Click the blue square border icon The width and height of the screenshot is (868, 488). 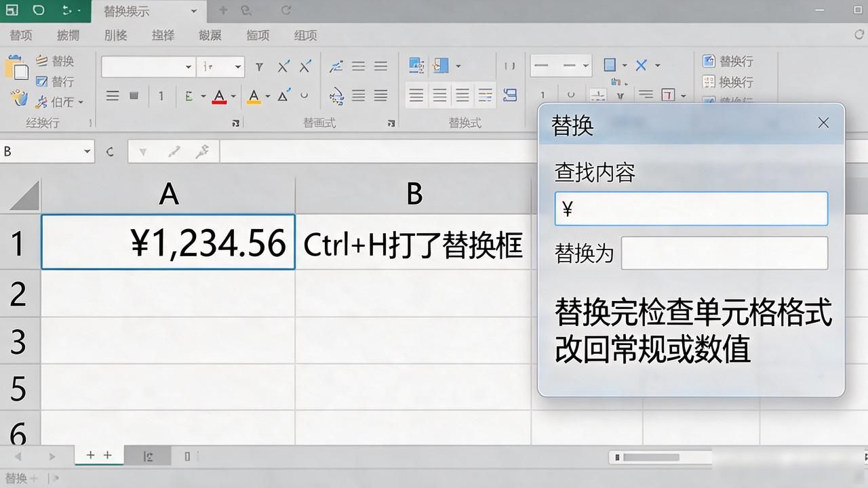pyautogui.click(x=610, y=65)
